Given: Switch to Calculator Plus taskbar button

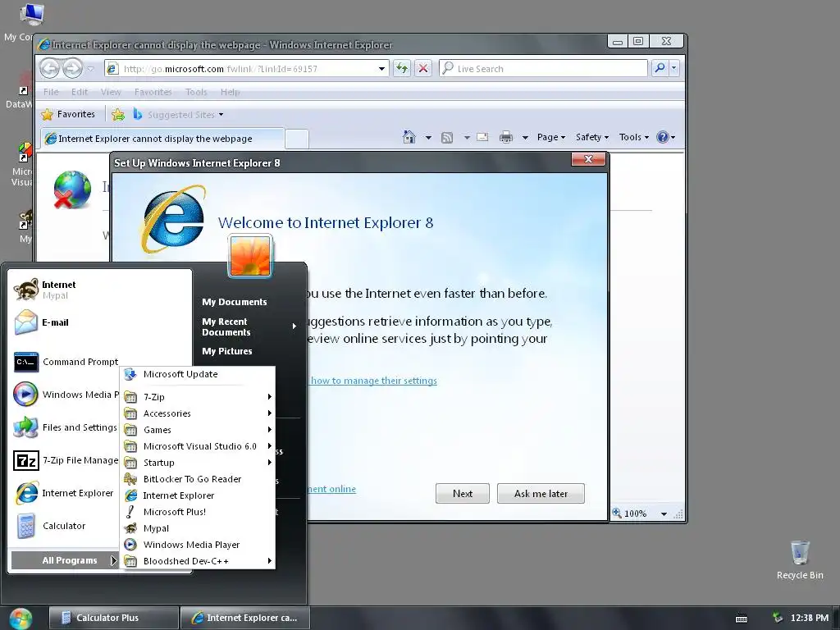Looking at the screenshot, I should [113, 619].
